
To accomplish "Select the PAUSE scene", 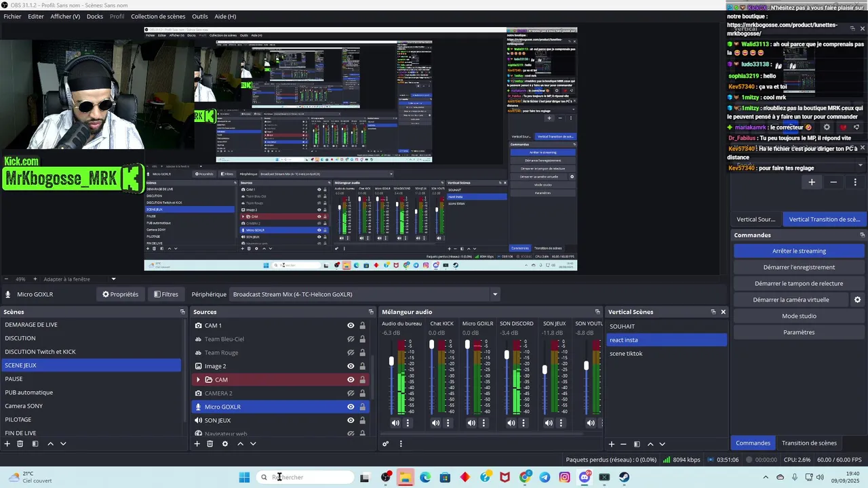I will [x=91, y=379].
